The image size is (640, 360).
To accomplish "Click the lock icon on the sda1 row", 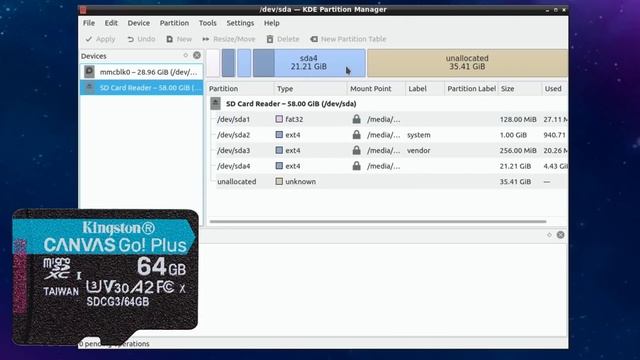I will pos(356,119).
